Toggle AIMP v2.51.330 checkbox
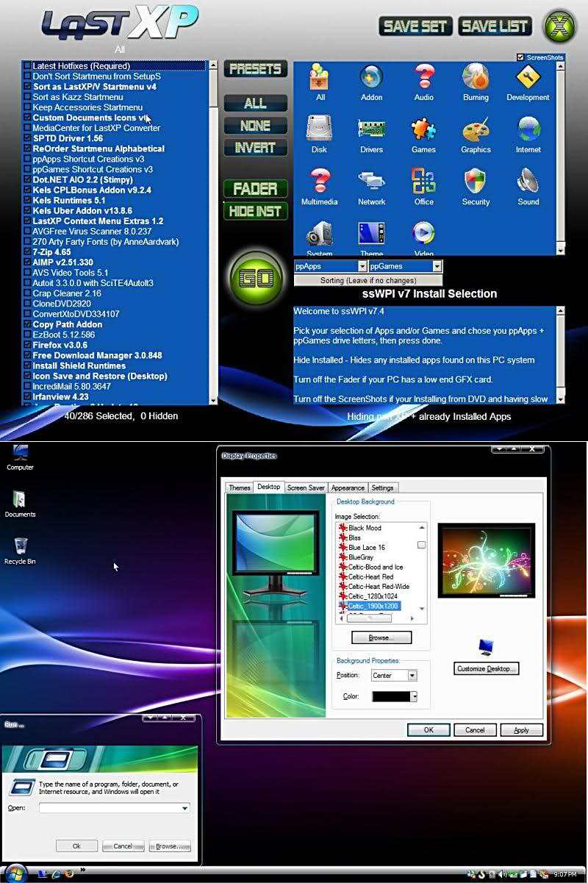 [28, 262]
